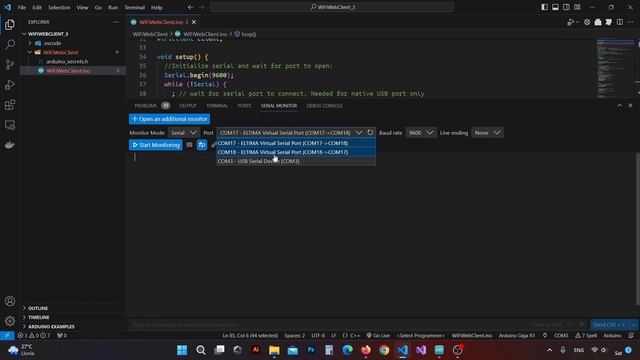The image size is (640, 360).
Task: Open the customize layout icon
Action: pos(578,7)
